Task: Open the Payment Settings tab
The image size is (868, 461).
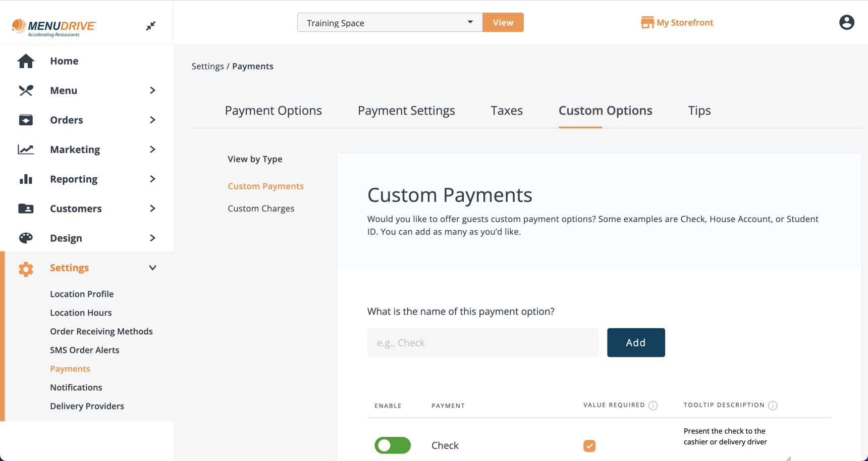Action: [x=406, y=110]
